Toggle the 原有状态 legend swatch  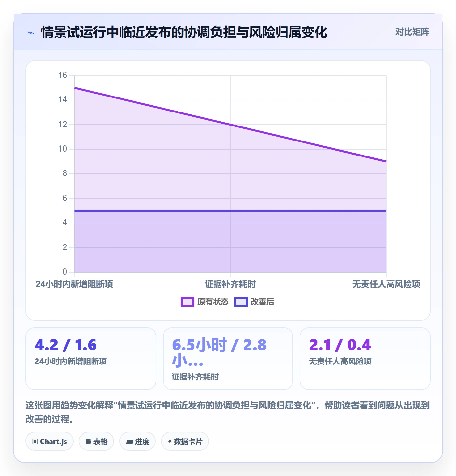point(188,302)
